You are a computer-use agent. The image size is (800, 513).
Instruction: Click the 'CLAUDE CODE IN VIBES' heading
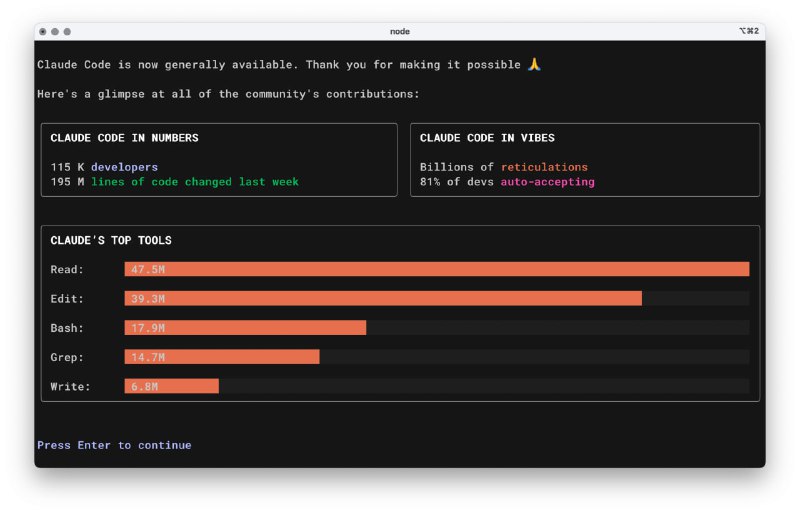pos(487,138)
